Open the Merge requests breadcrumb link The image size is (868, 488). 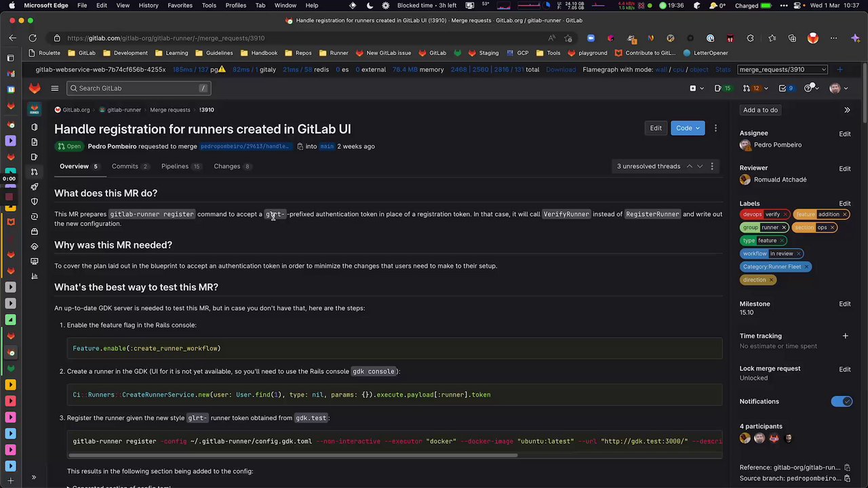(x=170, y=110)
